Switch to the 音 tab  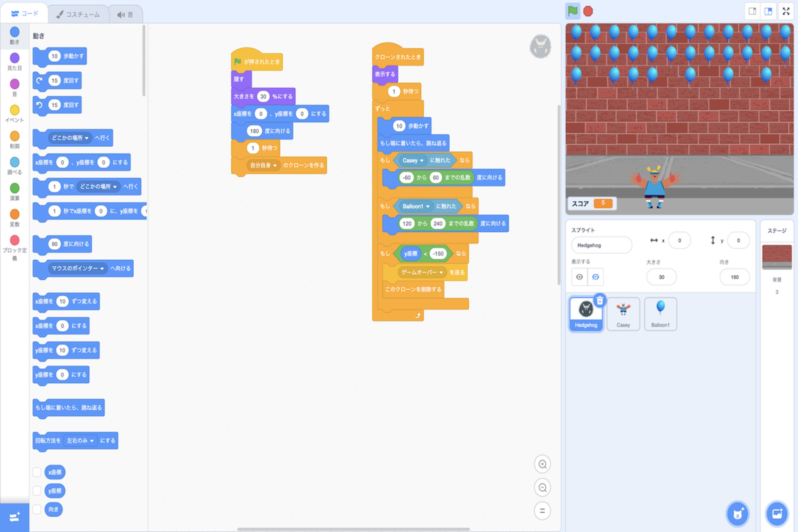coord(125,14)
